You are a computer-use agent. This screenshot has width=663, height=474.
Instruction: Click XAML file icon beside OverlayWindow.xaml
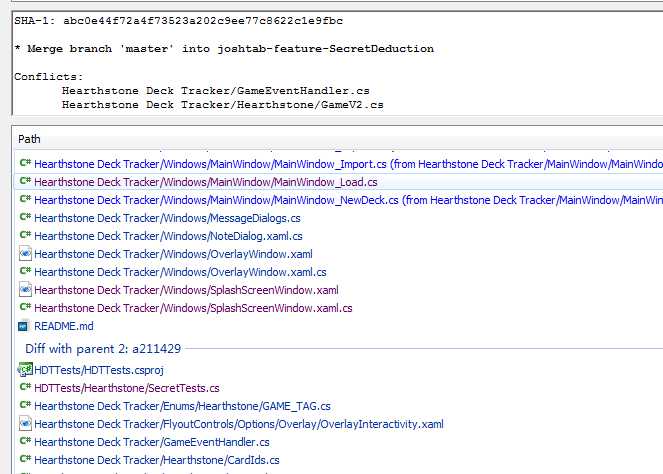pyautogui.click(x=25, y=254)
